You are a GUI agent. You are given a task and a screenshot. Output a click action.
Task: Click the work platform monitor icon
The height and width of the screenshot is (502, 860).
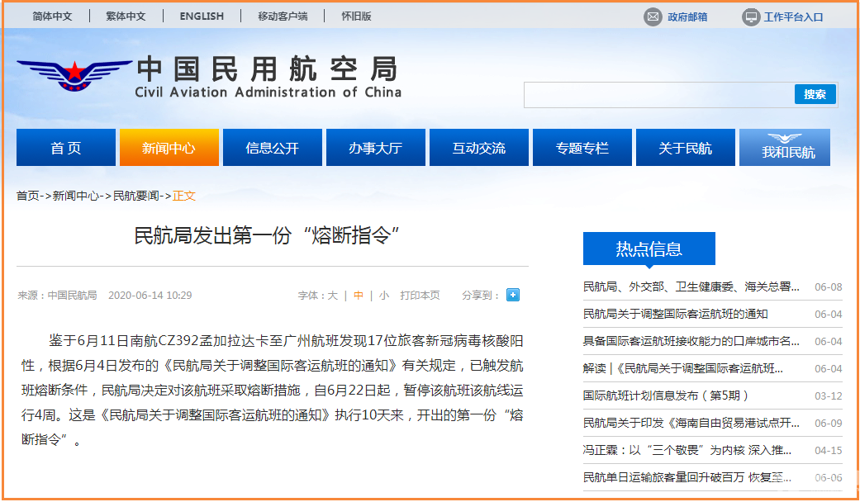(751, 17)
